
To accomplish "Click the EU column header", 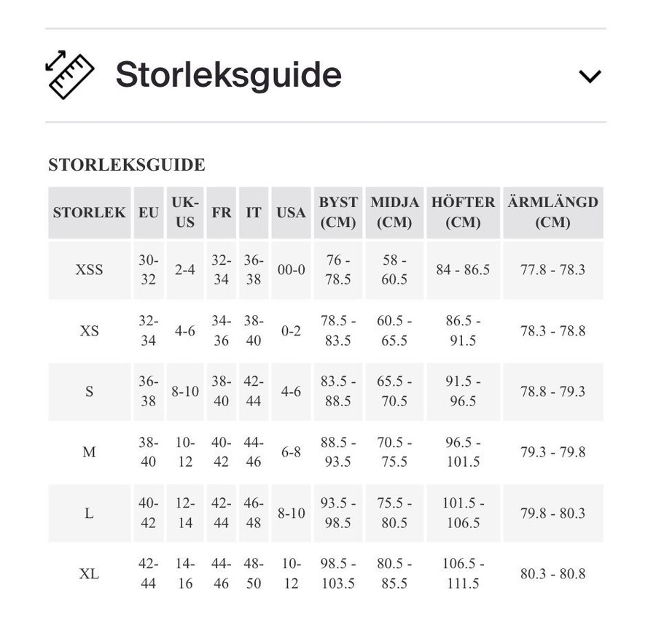I will [149, 213].
